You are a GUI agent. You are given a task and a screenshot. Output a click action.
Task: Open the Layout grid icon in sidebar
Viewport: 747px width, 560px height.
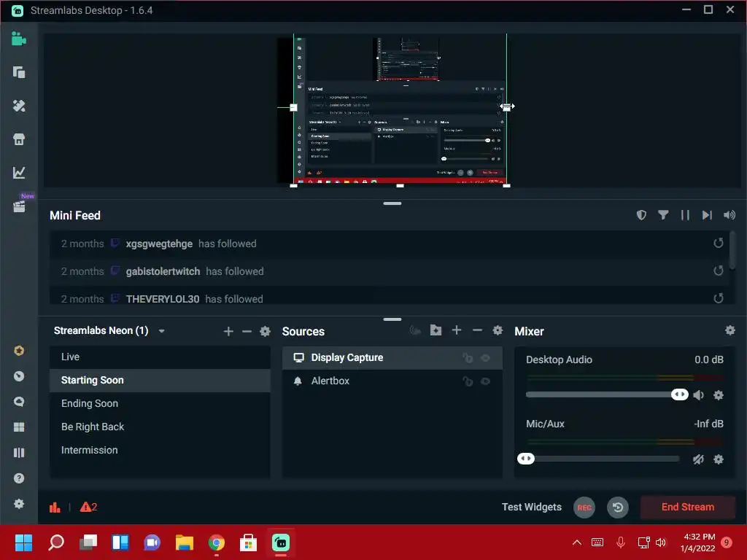(x=18, y=427)
